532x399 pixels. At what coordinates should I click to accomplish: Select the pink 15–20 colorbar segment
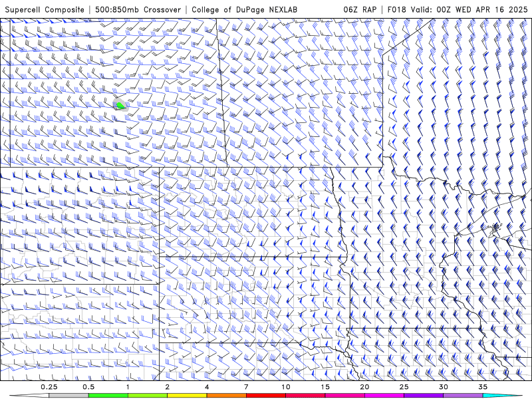point(344,396)
